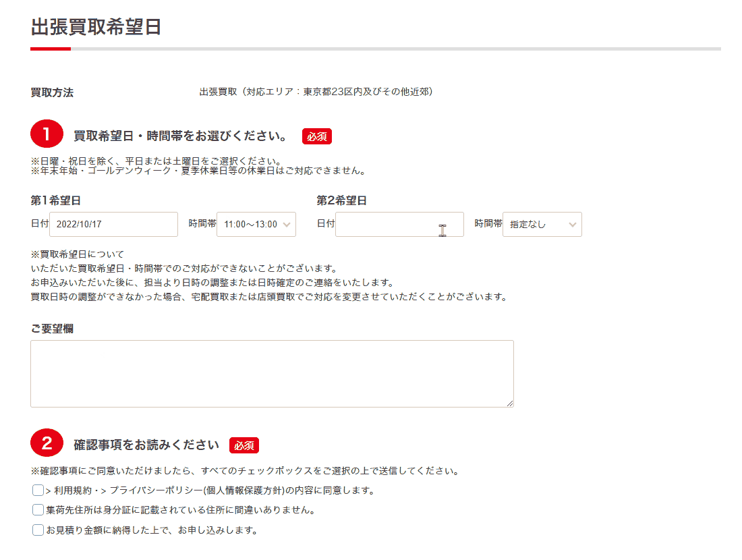
Task: Click the resize grip of the ご要望欄 textarea
Action: [x=509, y=403]
